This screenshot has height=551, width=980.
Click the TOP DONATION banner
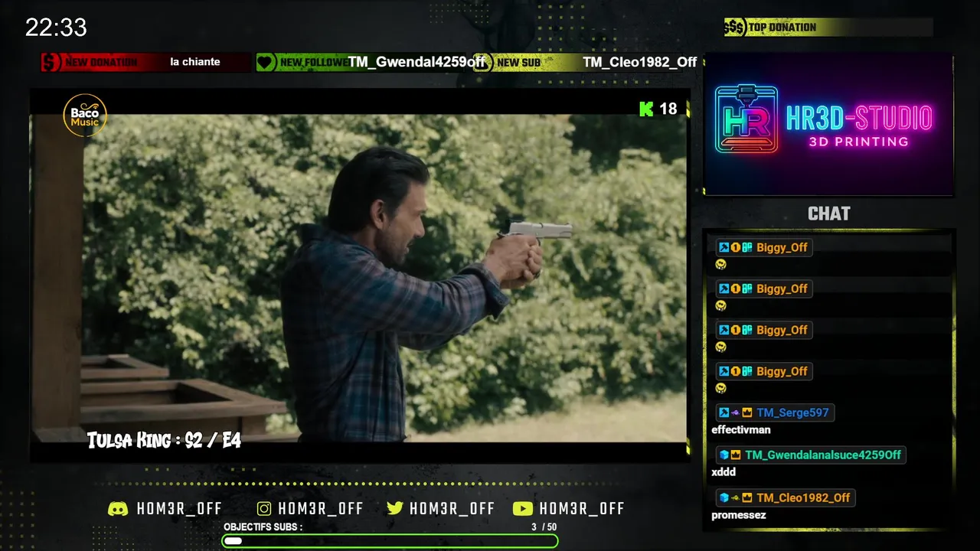(828, 28)
